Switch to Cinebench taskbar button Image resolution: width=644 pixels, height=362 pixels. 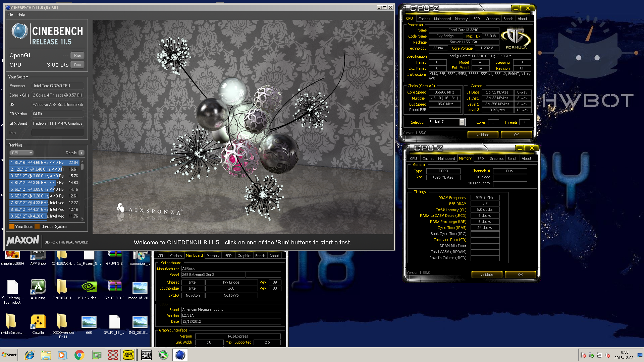tap(180, 355)
